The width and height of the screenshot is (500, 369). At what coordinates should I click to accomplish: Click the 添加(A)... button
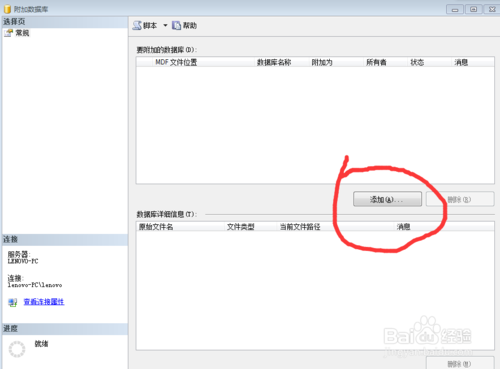click(x=387, y=199)
